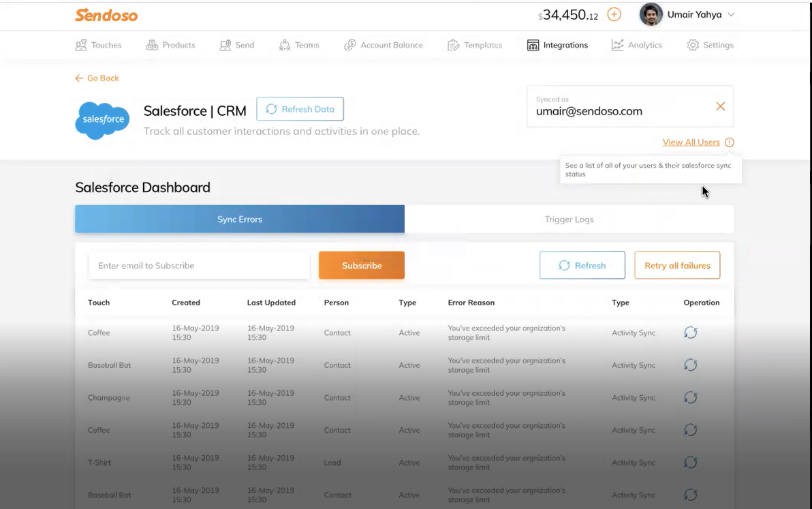Screen dimensions: 812x509
Task: Open the Send menu item
Action: click(x=236, y=45)
